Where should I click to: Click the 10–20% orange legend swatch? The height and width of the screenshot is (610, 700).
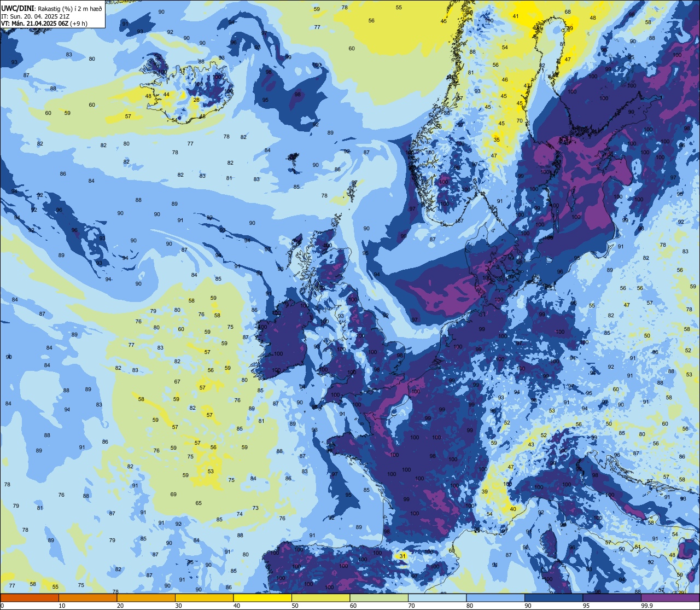point(87,598)
